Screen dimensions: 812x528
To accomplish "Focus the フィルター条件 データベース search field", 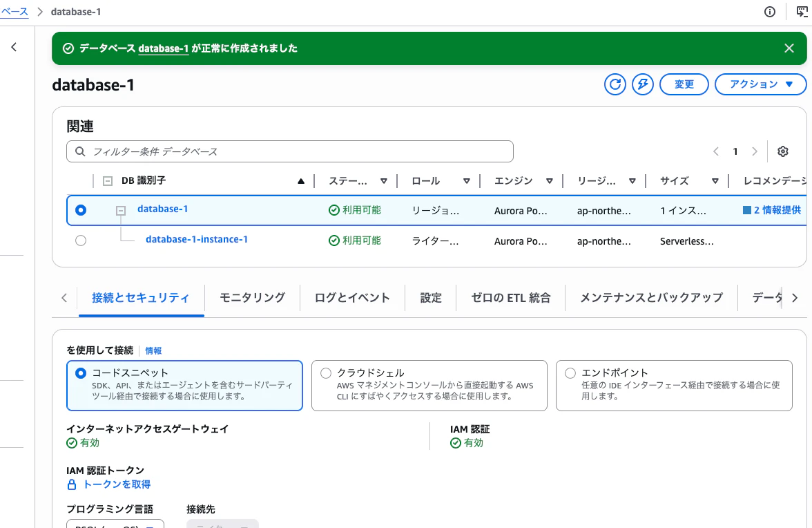I will coord(290,151).
